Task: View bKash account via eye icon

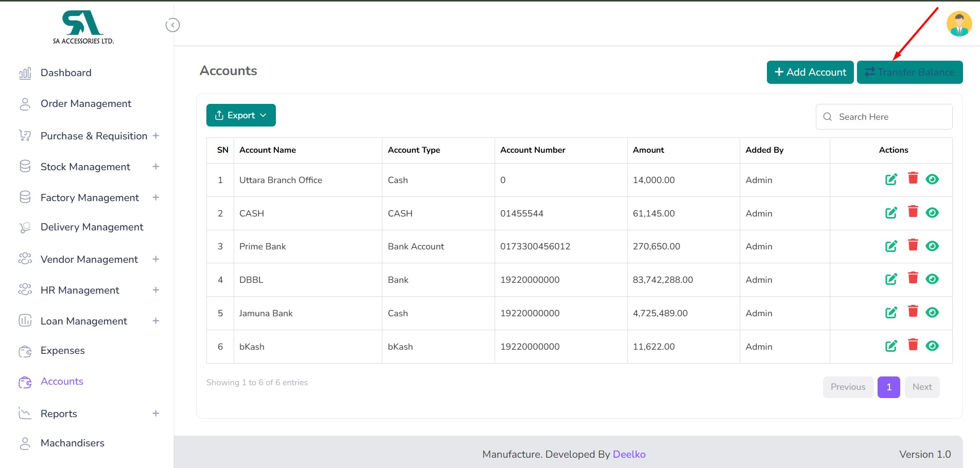Action: [x=932, y=346]
